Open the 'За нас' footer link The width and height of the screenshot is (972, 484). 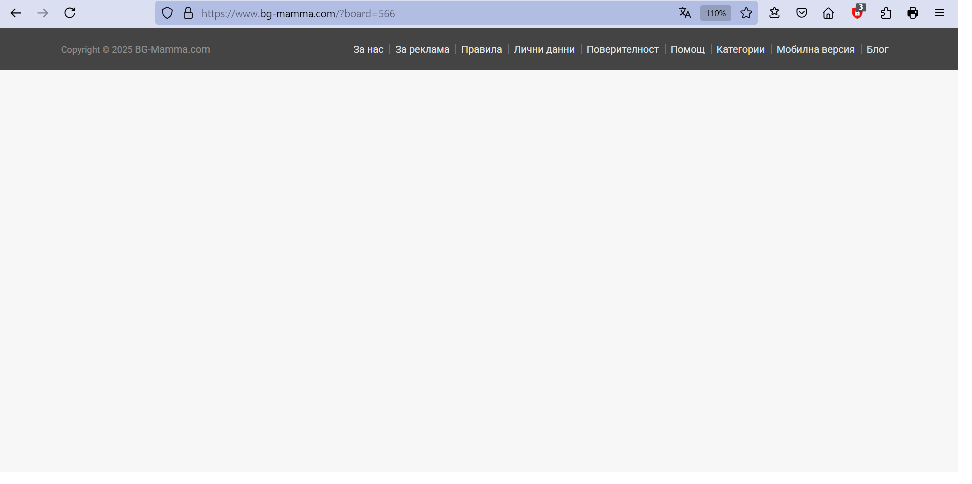(x=368, y=50)
